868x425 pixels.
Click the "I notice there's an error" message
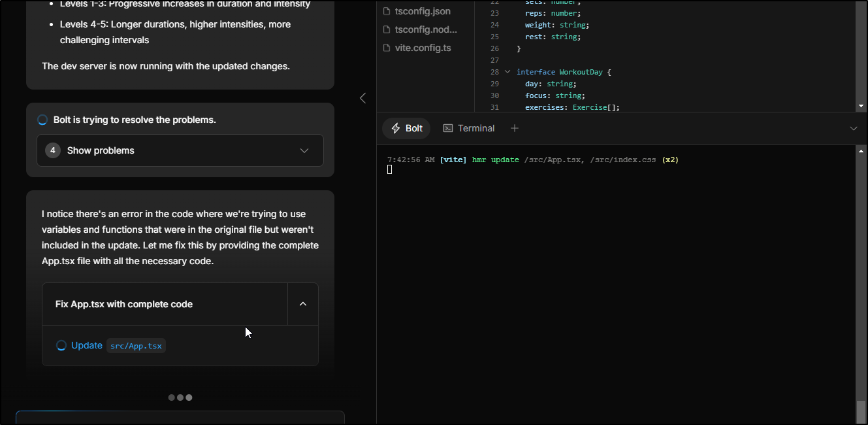180,237
